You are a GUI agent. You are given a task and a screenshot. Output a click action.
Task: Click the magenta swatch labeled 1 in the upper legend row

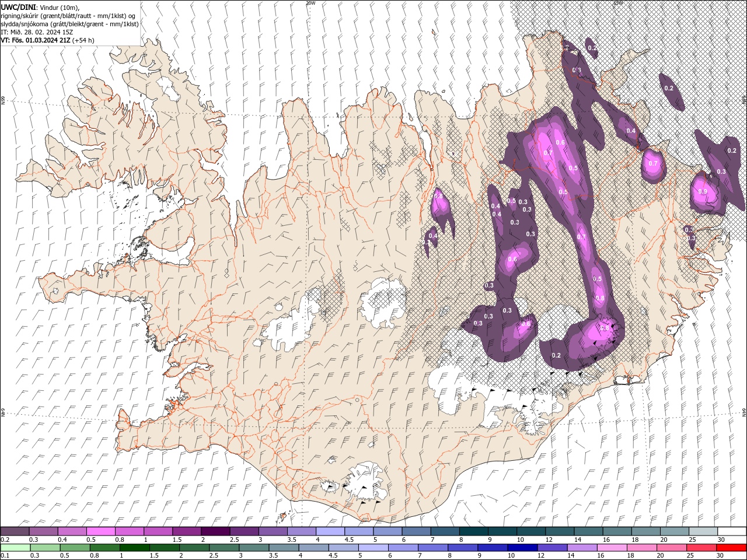click(158, 531)
